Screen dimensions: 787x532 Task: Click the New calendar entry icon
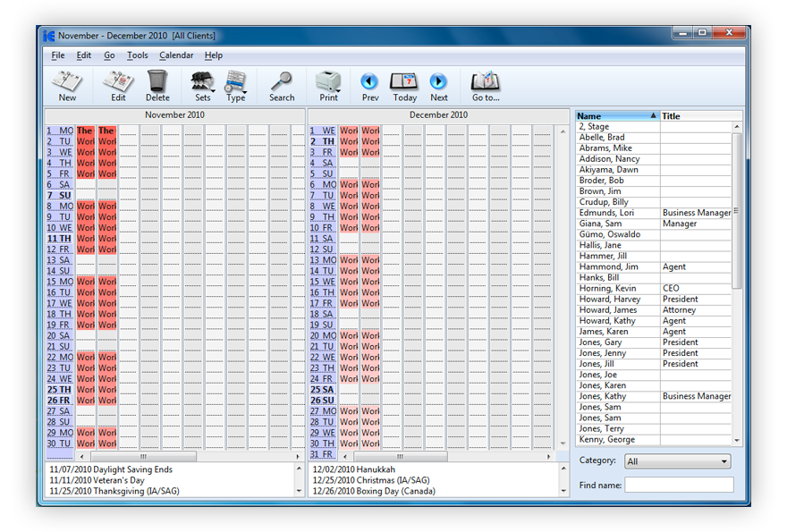point(67,81)
